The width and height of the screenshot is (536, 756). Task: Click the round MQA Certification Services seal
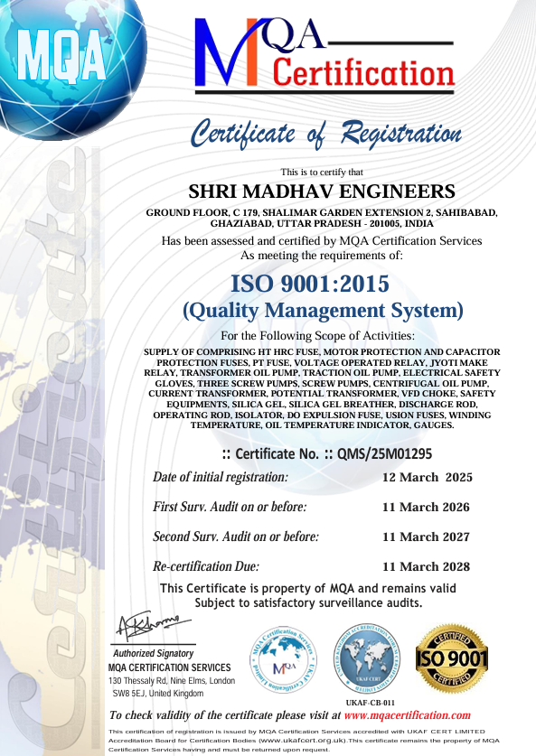pos(284,659)
